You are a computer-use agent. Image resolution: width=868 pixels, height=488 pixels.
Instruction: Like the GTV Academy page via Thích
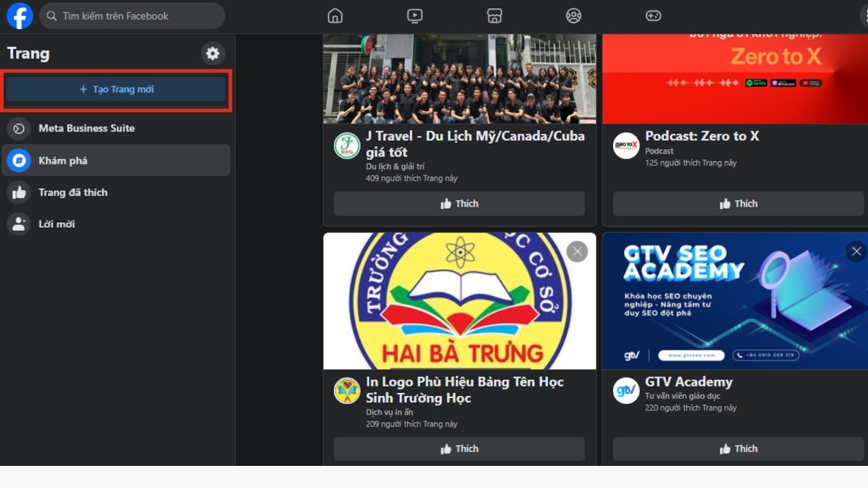pos(737,448)
